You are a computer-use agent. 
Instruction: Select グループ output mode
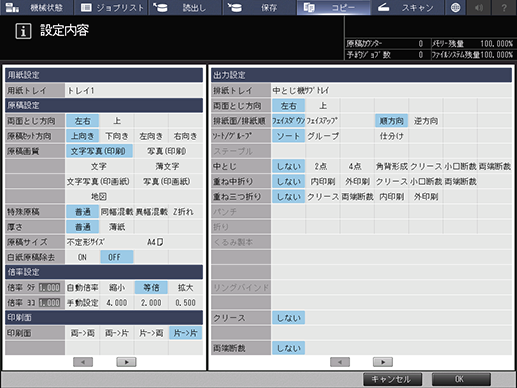click(323, 136)
